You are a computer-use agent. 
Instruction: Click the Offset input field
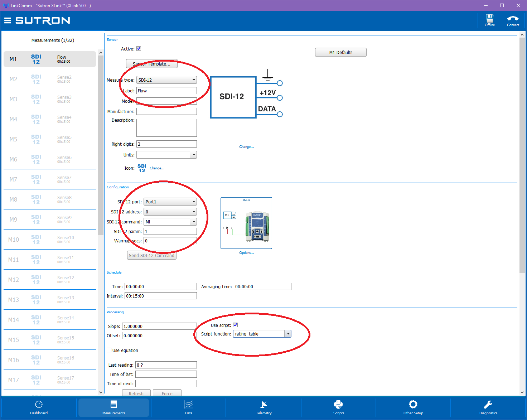(x=159, y=335)
